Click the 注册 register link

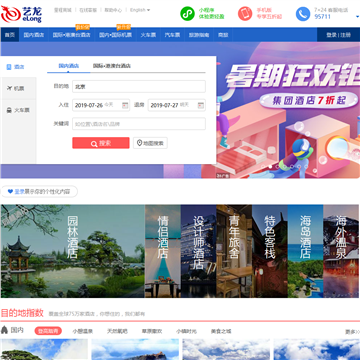point(346,35)
